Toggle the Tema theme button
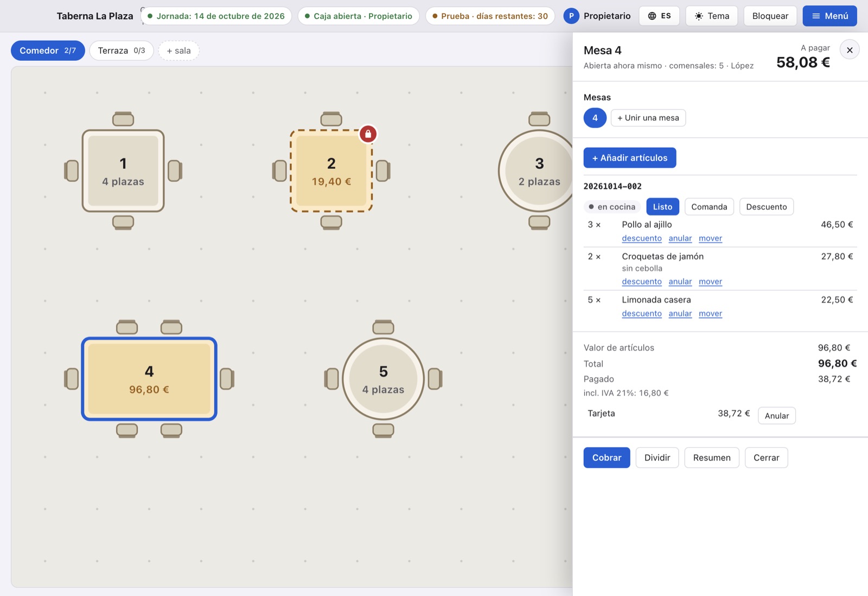The width and height of the screenshot is (868, 596). click(711, 16)
